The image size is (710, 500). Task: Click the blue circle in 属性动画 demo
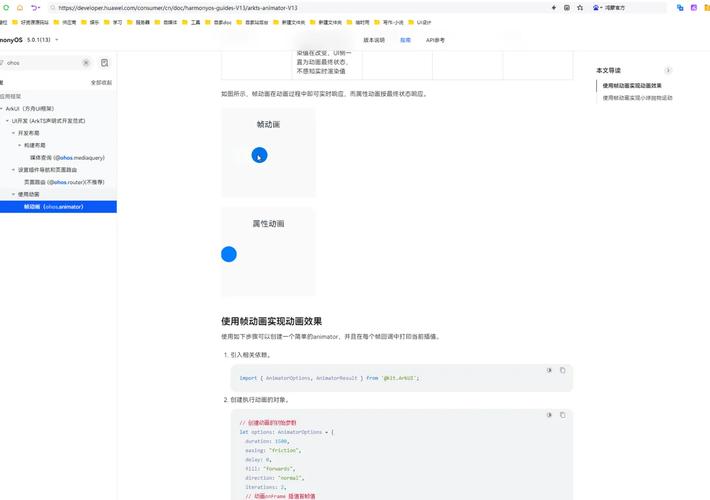tap(229, 254)
